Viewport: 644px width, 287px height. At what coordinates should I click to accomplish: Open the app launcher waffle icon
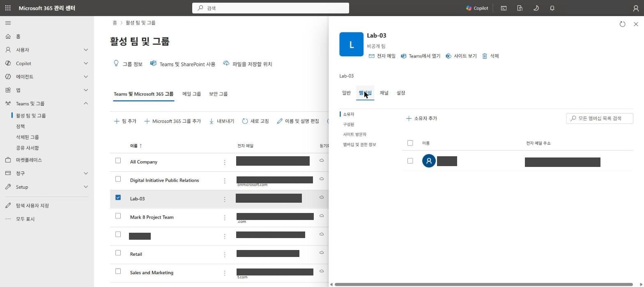(x=8, y=8)
